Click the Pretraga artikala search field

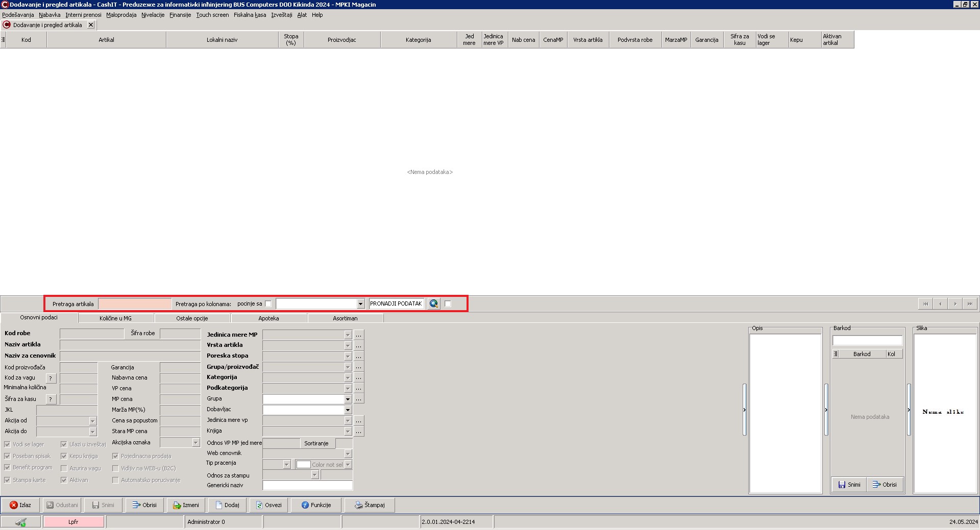pyautogui.click(x=135, y=304)
